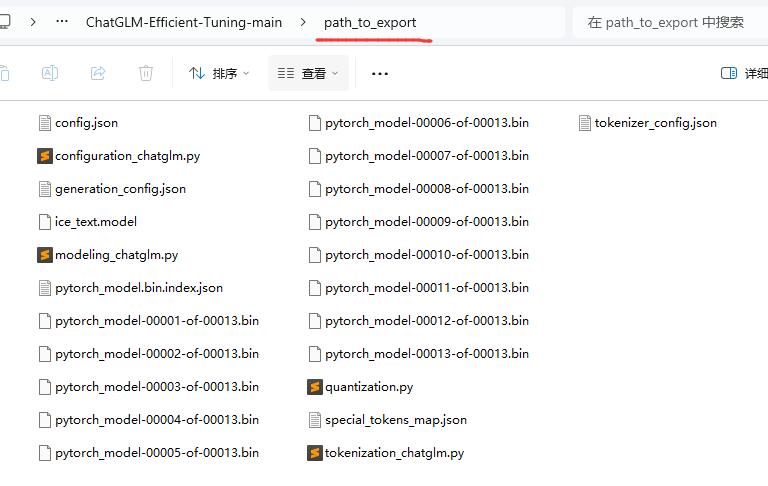This screenshot has height=486, width=768.
Task: Select generation_config.json file icon
Action: [x=45, y=189]
